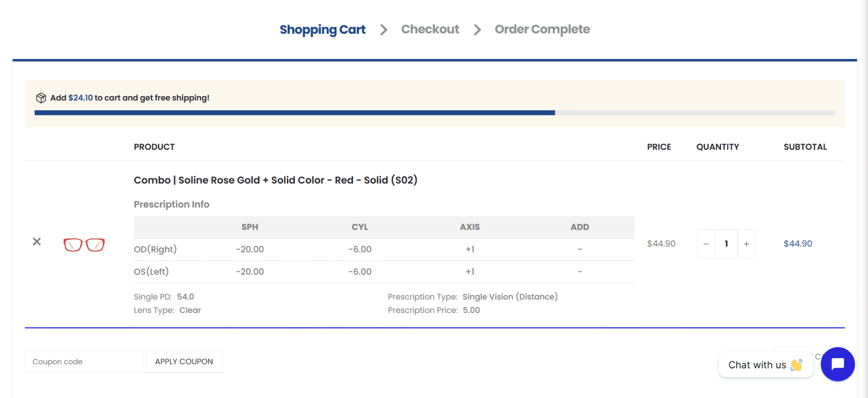This screenshot has height=398, width=868.
Task: Open the blue chat launcher icon
Action: 837,364
